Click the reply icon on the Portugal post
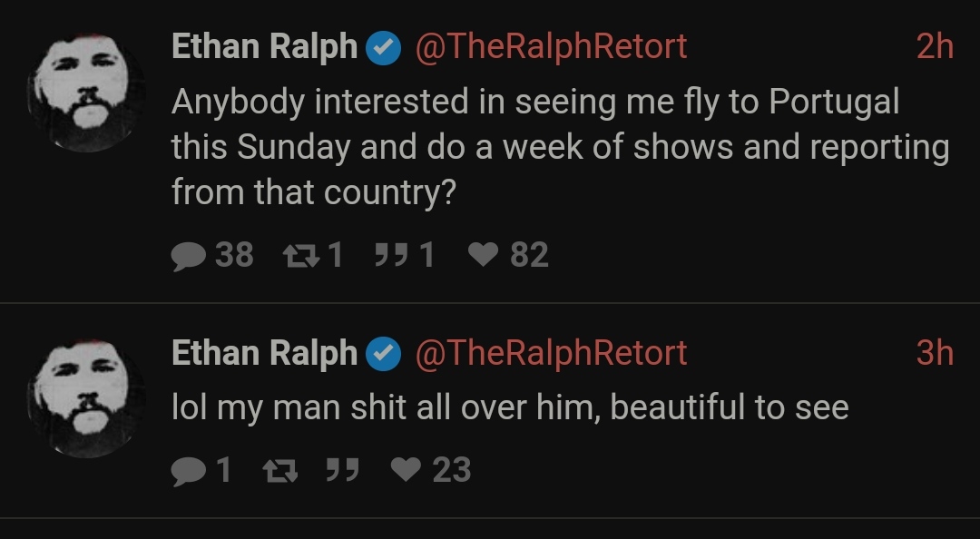The width and height of the screenshot is (980, 539). pyautogui.click(x=188, y=256)
